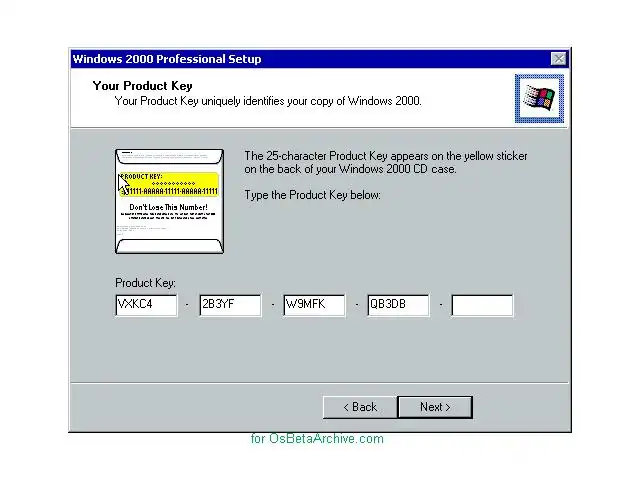
Task: Select the second product key field containing 2B3YF
Action: (231, 305)
